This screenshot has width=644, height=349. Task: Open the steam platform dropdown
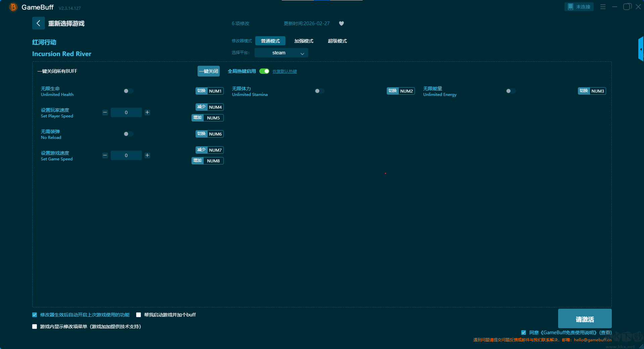(281, 53)
